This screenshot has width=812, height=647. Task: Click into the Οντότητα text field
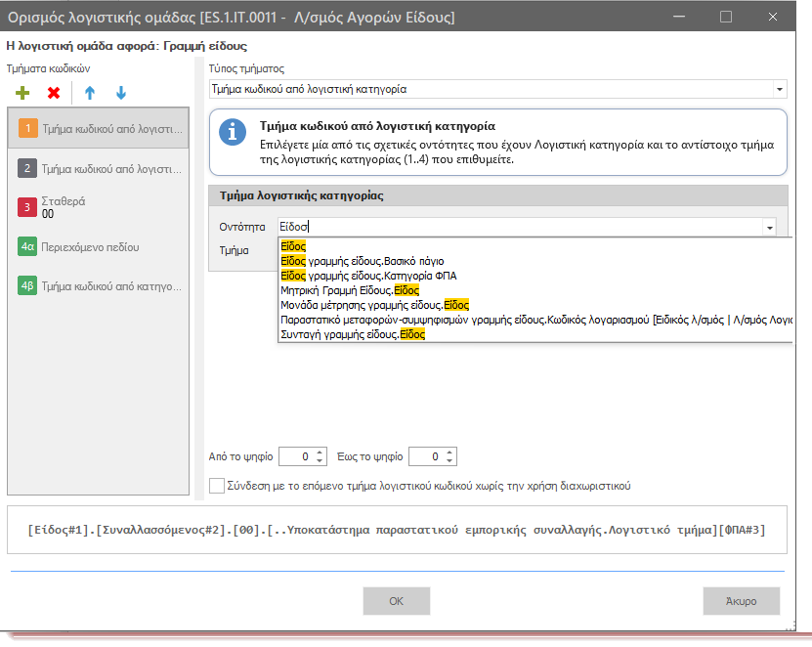point(521,227)
